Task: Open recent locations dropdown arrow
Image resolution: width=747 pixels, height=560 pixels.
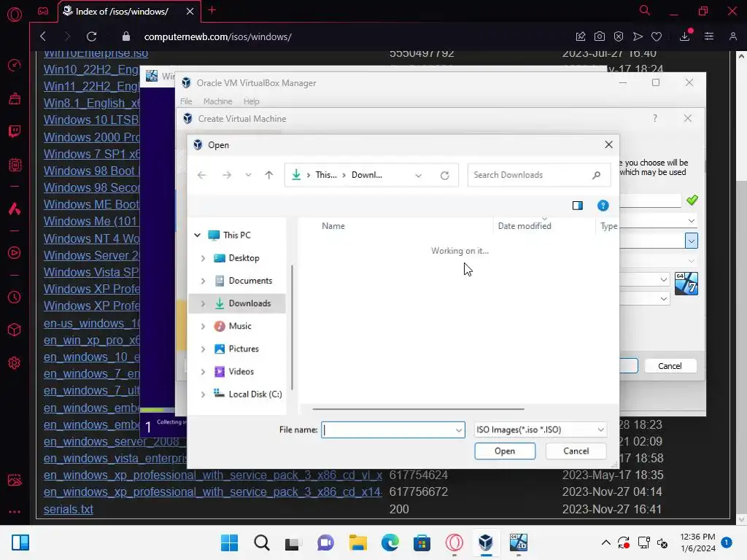Action: [248, 175]
